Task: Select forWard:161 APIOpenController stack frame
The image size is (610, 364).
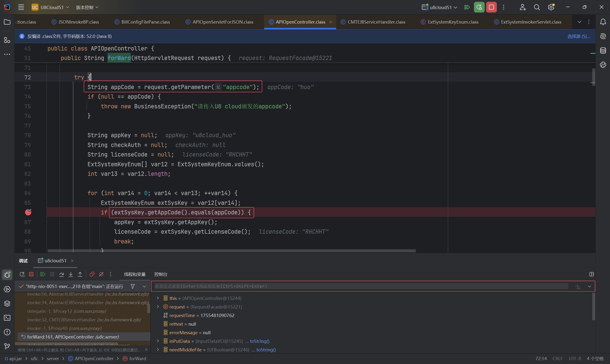Action: (84, 337)
